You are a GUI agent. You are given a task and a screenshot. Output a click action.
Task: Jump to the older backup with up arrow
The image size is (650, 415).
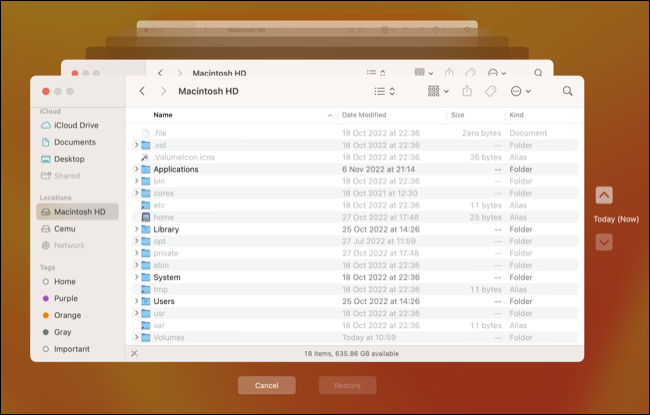(x=604, y=196)
